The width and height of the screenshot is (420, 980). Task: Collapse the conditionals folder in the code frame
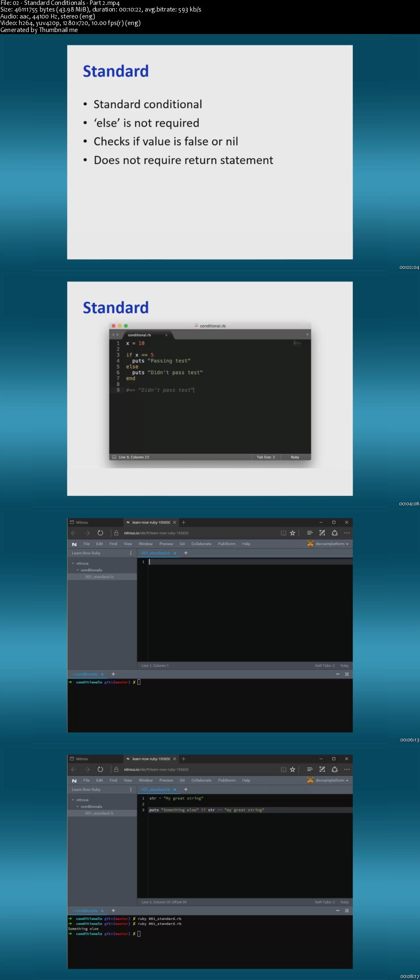click(x=78, y=806)
